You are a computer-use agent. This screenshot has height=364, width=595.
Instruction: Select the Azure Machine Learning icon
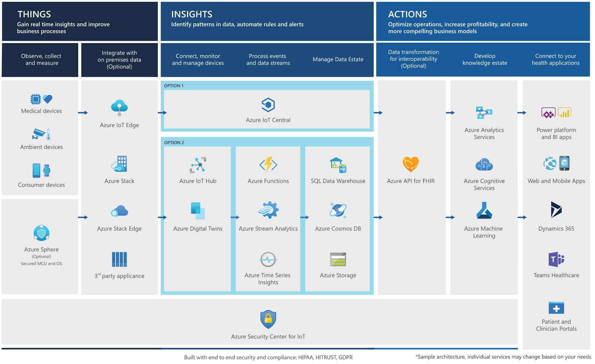coord(484,211)
